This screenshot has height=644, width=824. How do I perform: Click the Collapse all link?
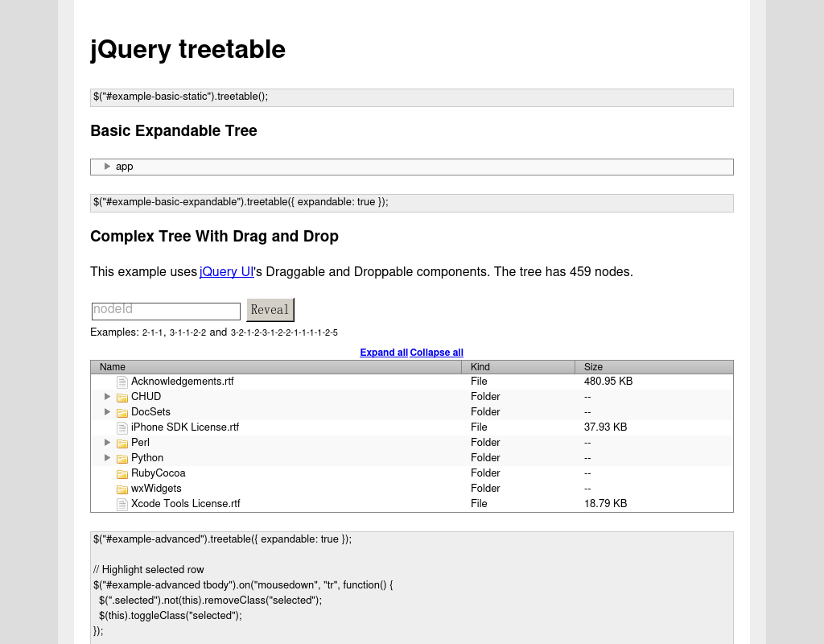pos(436,352)
